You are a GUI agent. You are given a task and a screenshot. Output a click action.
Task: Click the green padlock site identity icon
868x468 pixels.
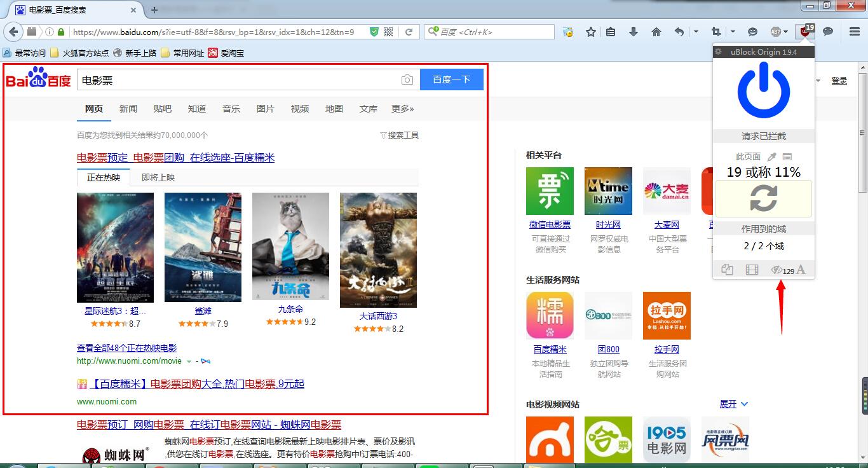pyautogui.click(x=61, y=32)
